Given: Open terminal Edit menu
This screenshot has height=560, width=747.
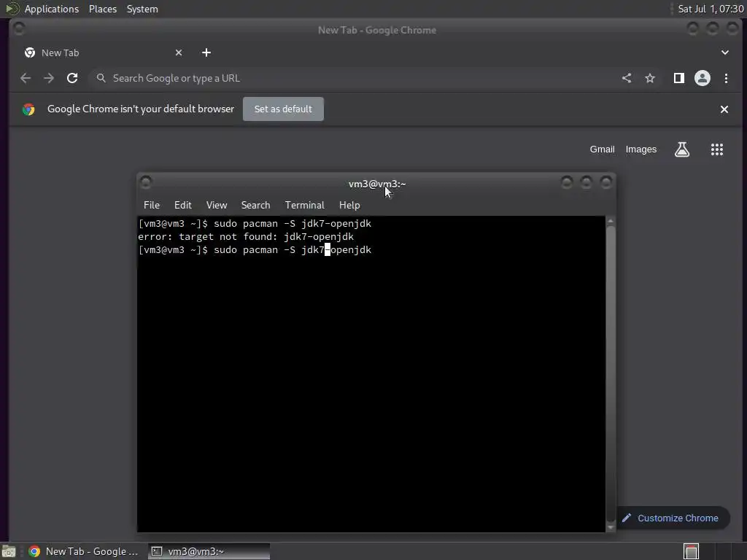Looking at the screenshot, I should coord(183,205).
